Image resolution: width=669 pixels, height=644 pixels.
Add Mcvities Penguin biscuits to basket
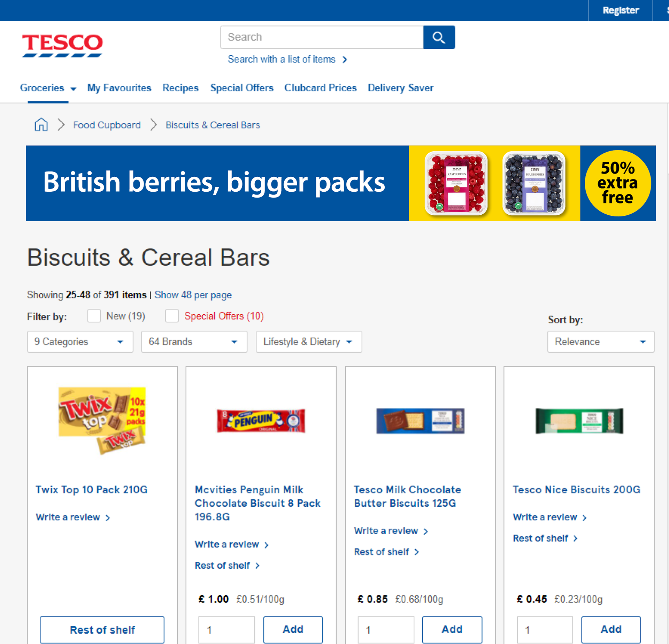click(x=293, y=629)
